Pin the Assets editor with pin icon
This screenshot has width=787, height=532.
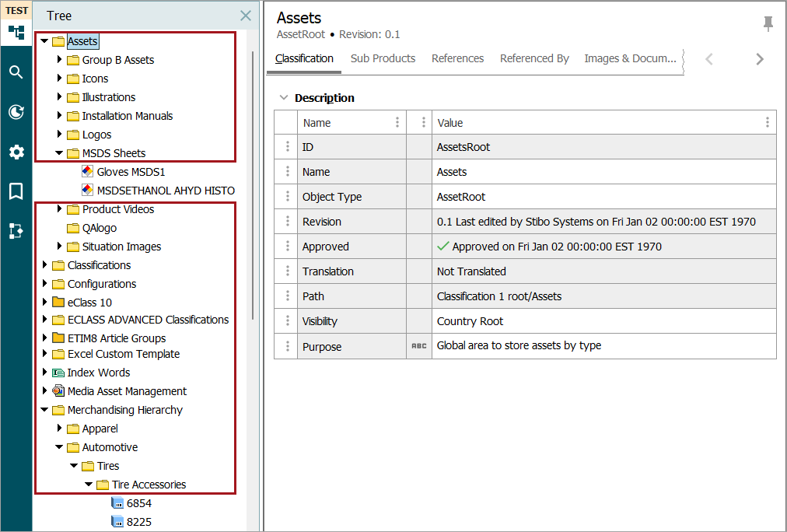[x=768, y=24]
